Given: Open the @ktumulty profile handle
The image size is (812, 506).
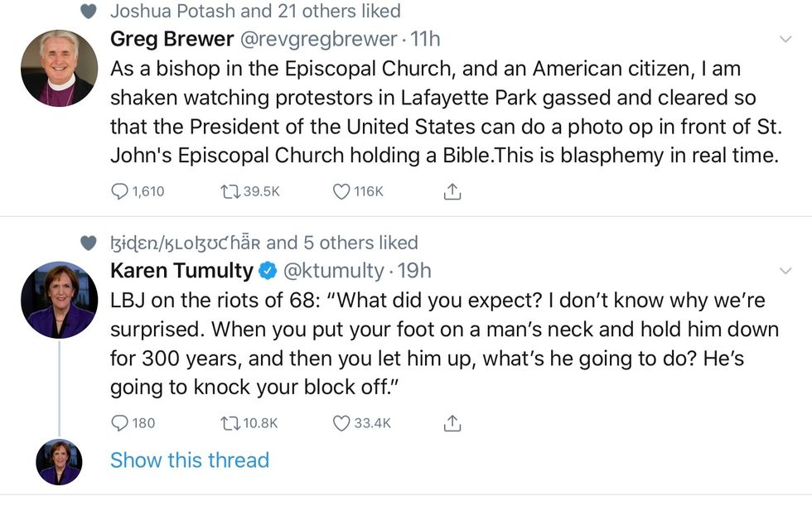Looking at the screenshot, I should point(336,271).
